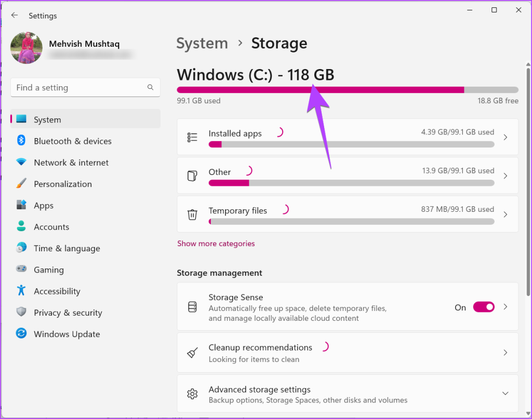Screen dimensions: 532x419
Task: Click the search magnifier in Find a setting
Action: pos(150,88)
